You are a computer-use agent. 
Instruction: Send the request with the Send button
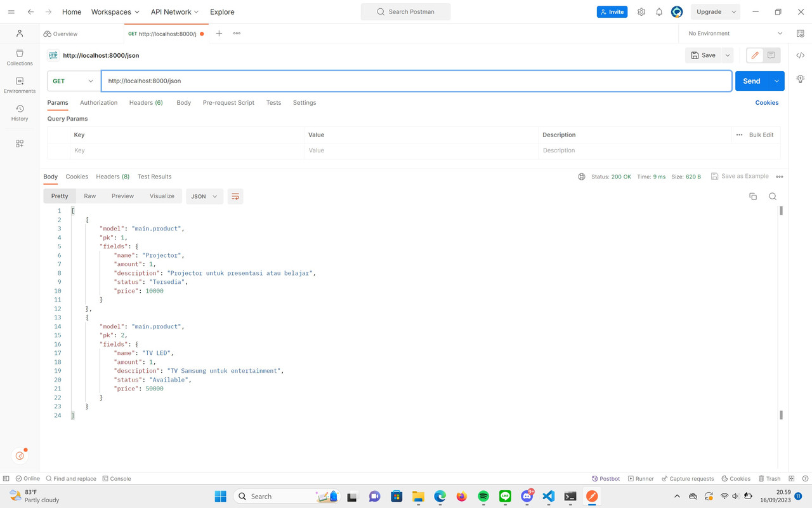coord(752,81)
